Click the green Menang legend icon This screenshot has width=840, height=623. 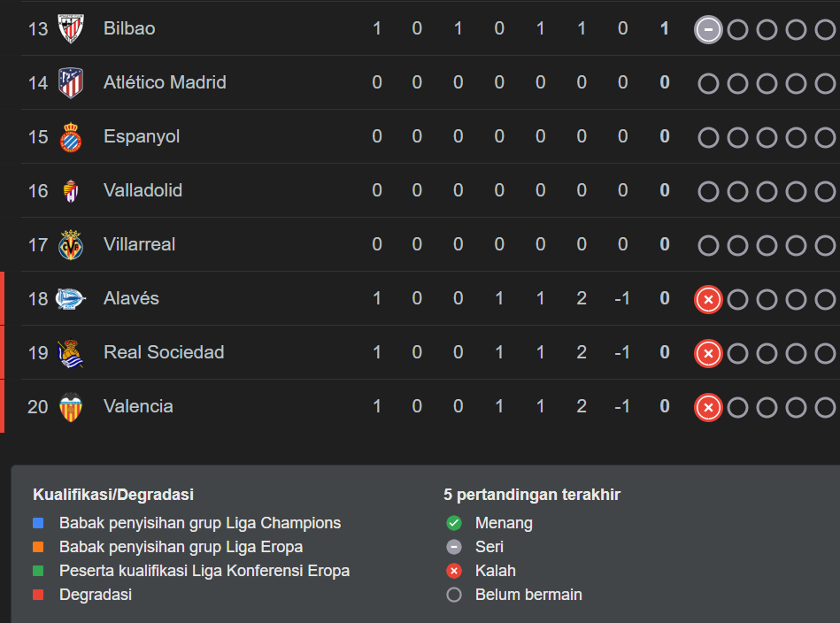coord(454,523)
